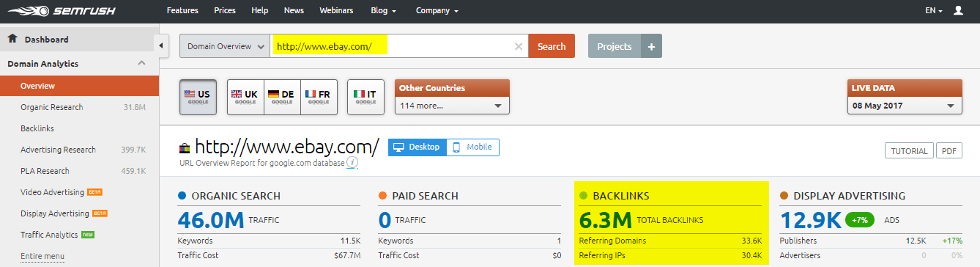Image resolution: width=980 pixels, height=267 pixels.
Task: Select the IT Google database
Action: pyautogui.click(x=365, y=97)
